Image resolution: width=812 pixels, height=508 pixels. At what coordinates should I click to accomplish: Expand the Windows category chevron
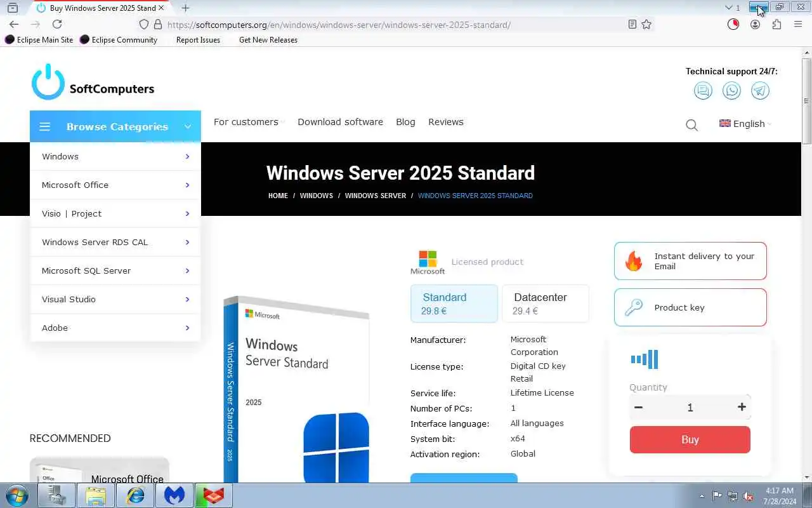point(187,156)
